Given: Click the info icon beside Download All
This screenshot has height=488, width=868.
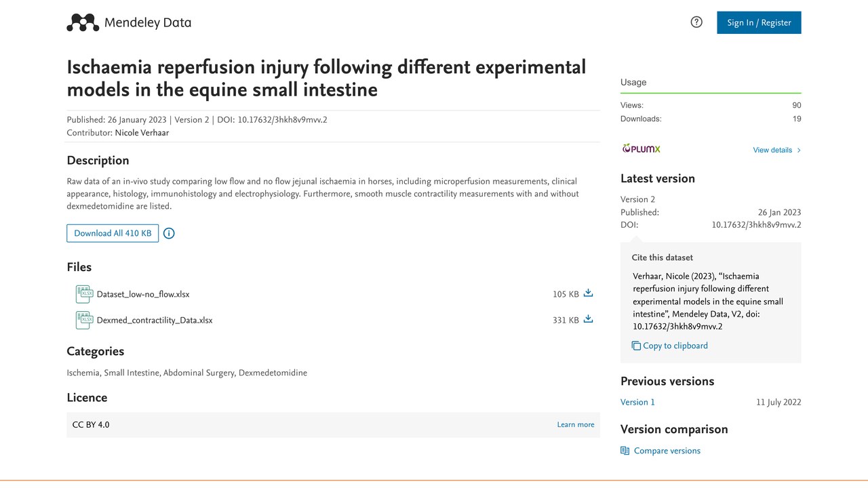Looking at the screenshot, I should pos(169,233).
